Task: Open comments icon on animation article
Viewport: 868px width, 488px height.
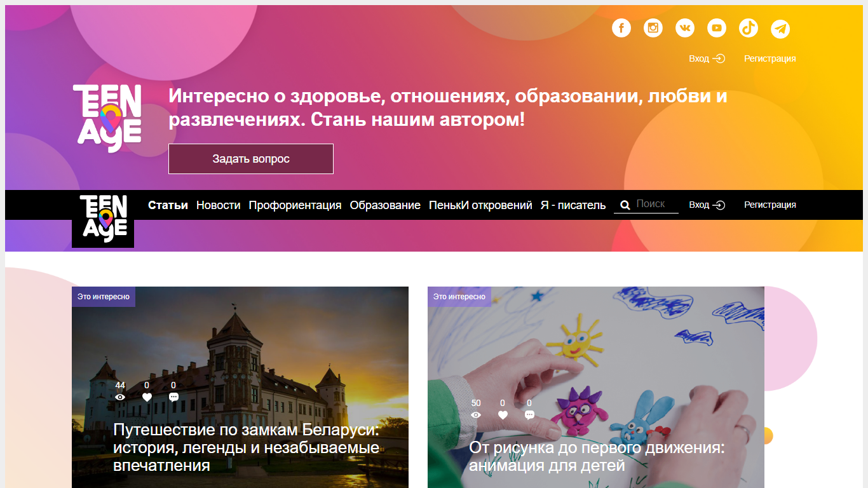Action: [x=529, y=415]
